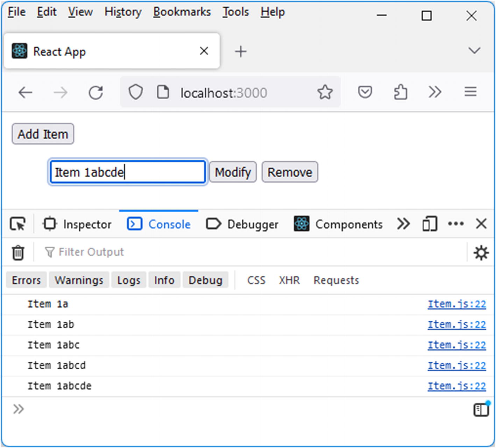Clear console output with trash icon
Viewport: 496px width, 448px height.
point(18,253)
